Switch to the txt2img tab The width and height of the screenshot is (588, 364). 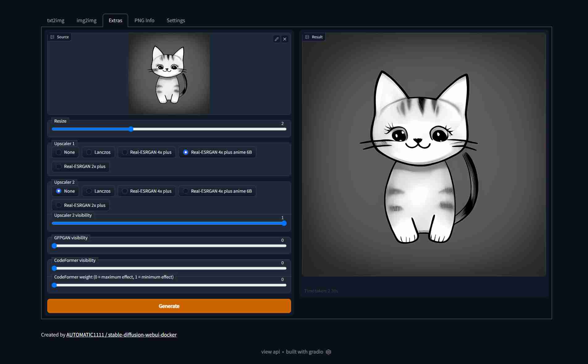point(56,20)
